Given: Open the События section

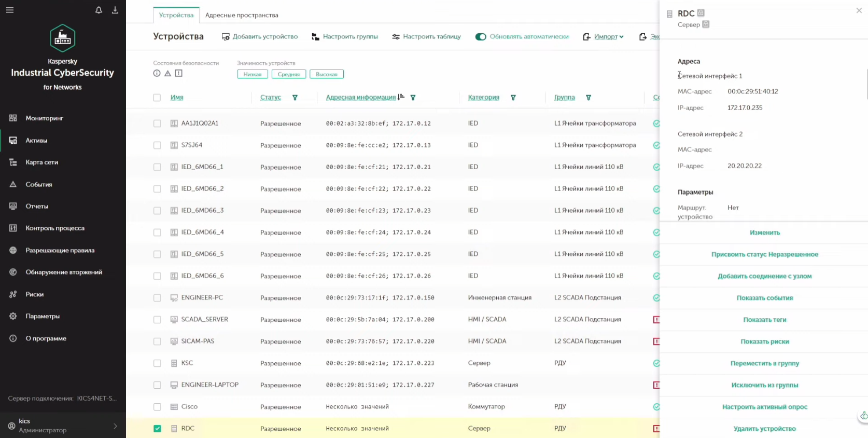Looking at the screenshot, I should (39, 185).
